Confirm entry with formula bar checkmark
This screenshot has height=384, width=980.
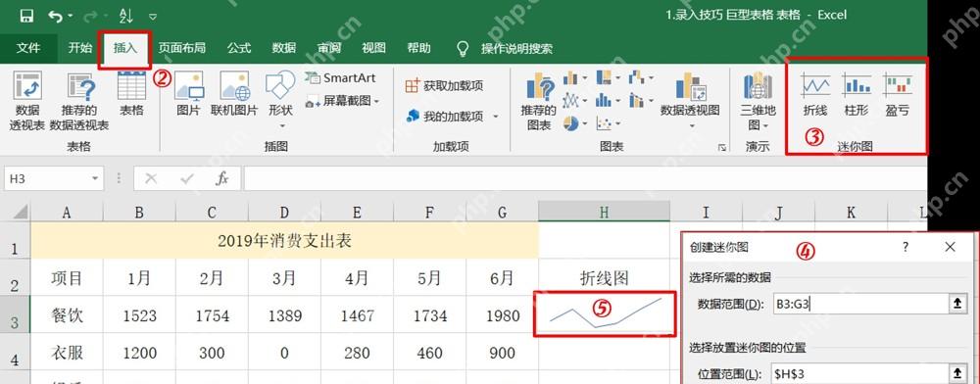click(187, 179)
